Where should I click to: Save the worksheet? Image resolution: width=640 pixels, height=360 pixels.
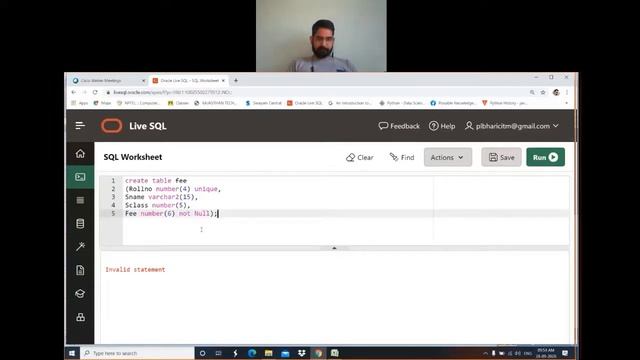tap(501, 157)
